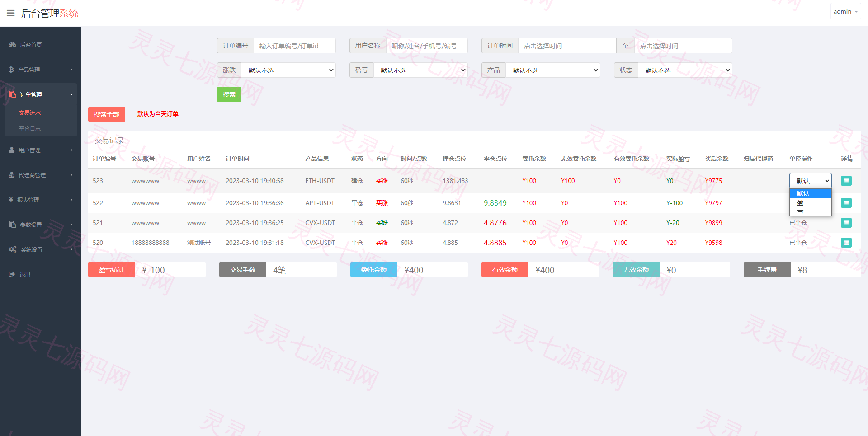
Task: Click the 18888888888 account cell
Action: click(150, 243)
